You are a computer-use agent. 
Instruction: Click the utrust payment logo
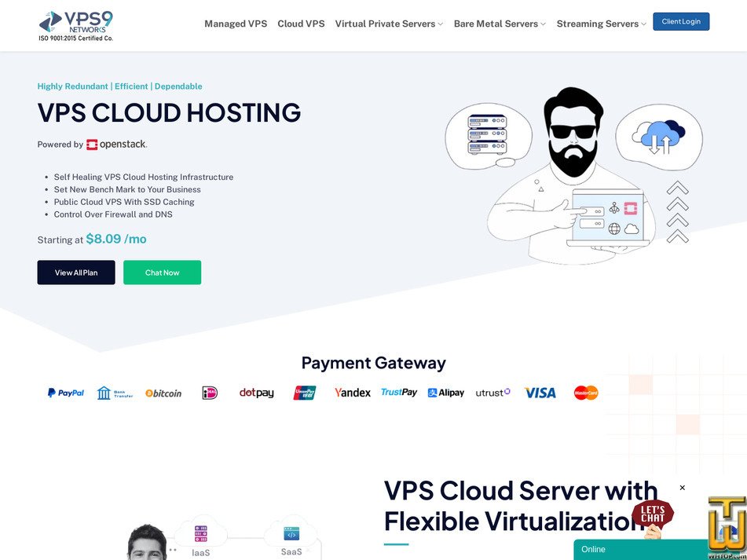coord(493,393)
